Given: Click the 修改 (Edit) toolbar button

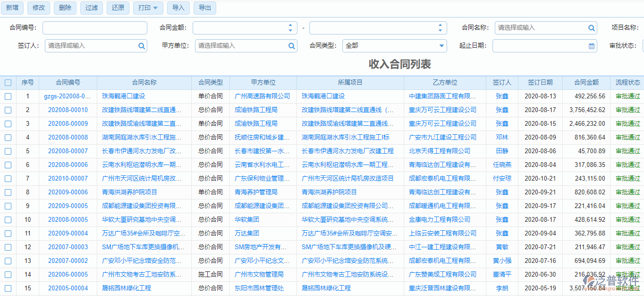Looking at the screenshot, I should (x=38, y=8).
